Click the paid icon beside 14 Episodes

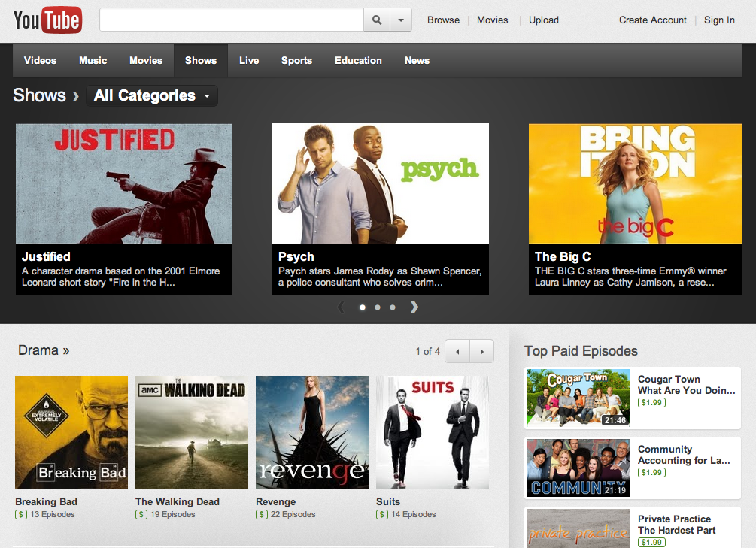[382, 515]
